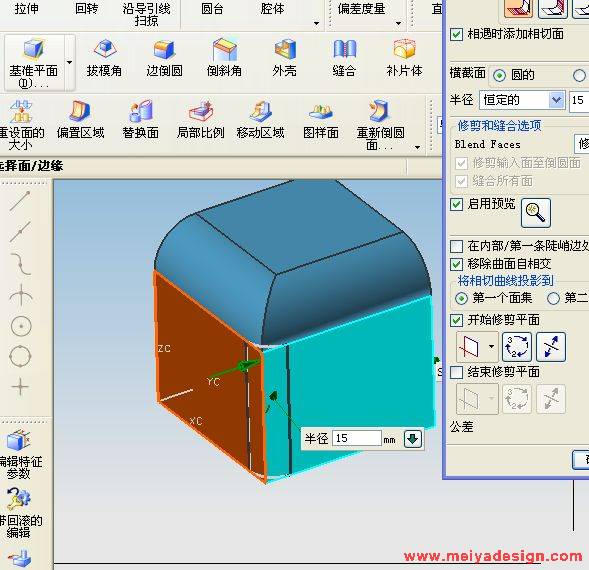Select the 边倒圆 edge blend tool
Image resolution: width=589 pixels, height=570 pixels.
tap(165, 59)
